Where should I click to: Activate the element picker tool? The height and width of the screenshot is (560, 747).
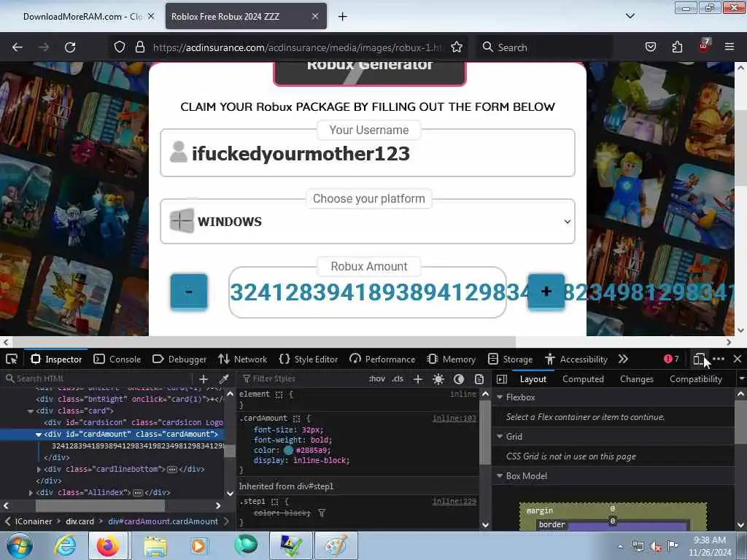(x=12, y=359)
